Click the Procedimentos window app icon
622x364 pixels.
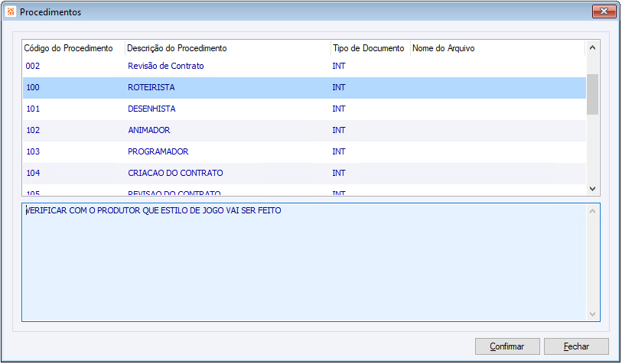pos(11,12)
